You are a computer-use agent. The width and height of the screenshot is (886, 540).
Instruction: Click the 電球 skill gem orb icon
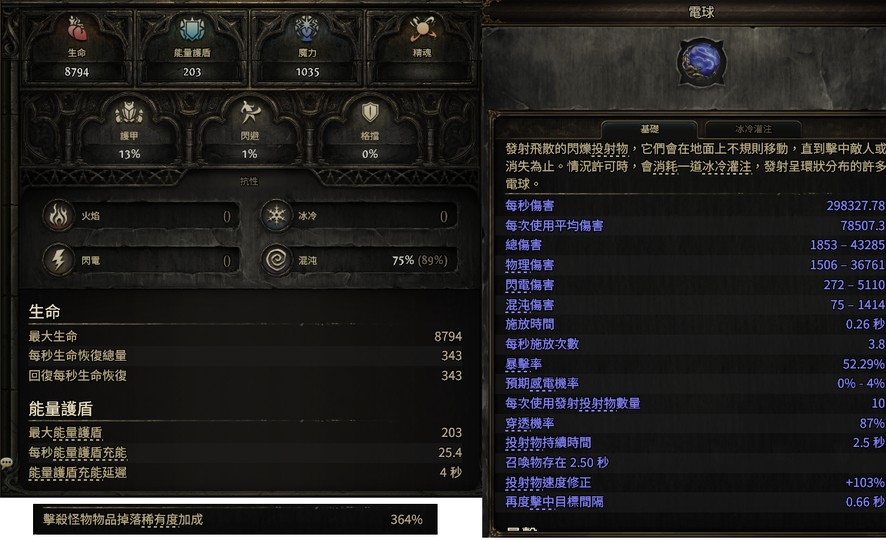coord(701,62)
